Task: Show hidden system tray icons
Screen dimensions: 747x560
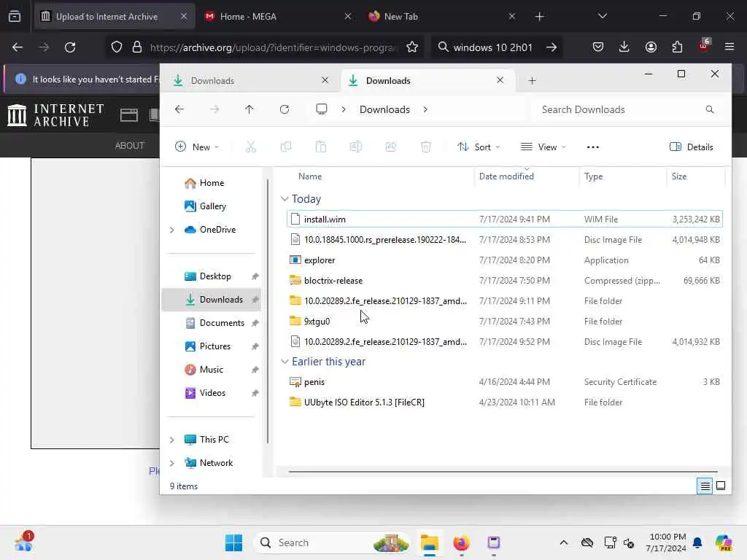Action: click(564, 542)
